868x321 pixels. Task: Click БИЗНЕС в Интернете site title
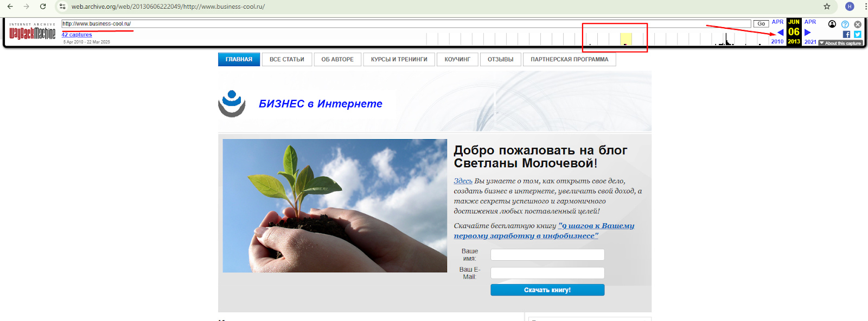(321, 104)
